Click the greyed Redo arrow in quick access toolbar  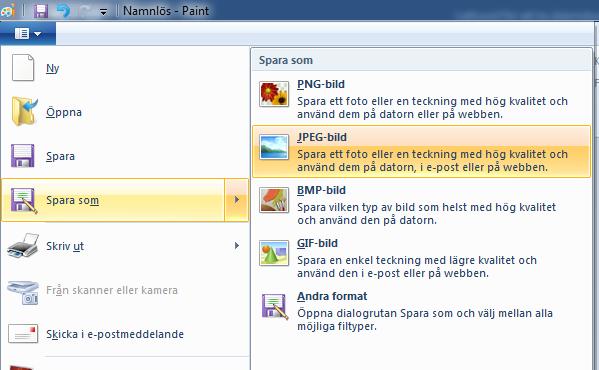click(84, 11)
